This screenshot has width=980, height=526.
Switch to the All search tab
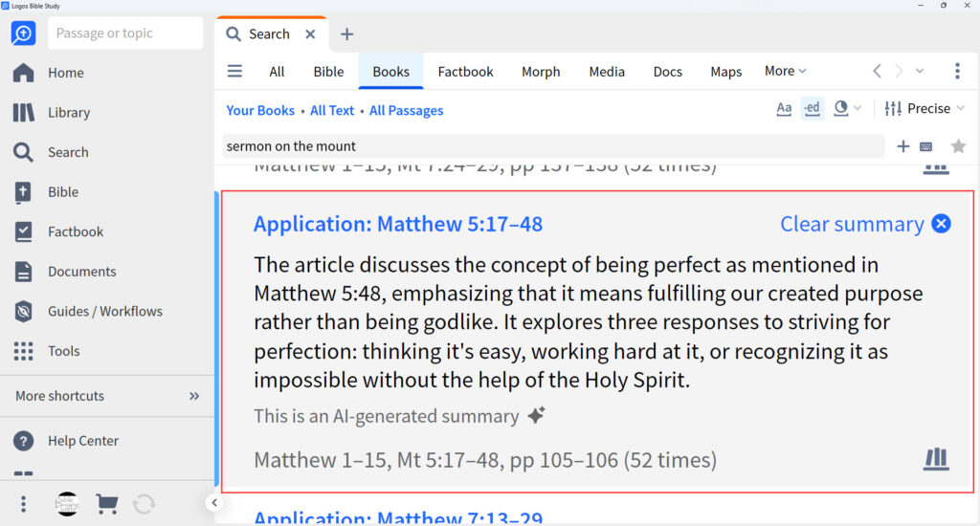(x=277, y=72)
